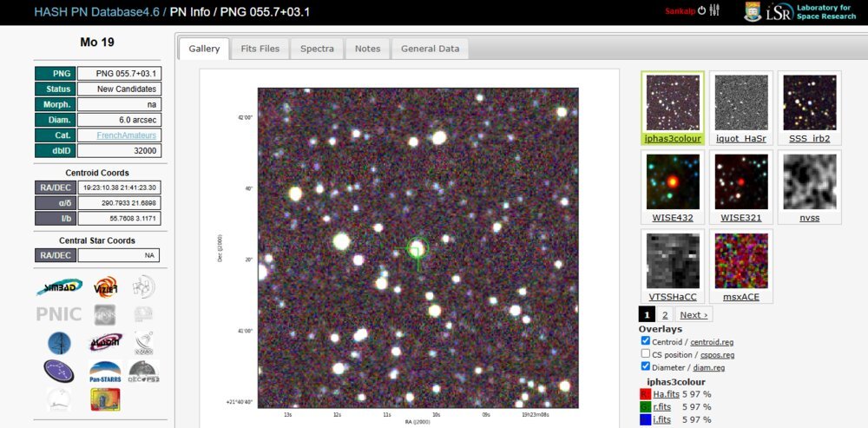
Task: Click the colorful red-yellow square logo
Action: (105, 399)
